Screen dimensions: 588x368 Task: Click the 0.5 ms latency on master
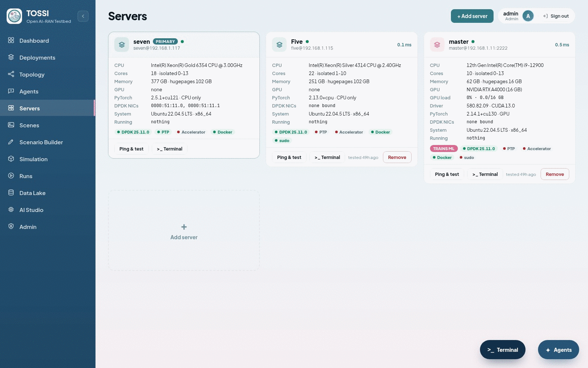coord(562,45)
